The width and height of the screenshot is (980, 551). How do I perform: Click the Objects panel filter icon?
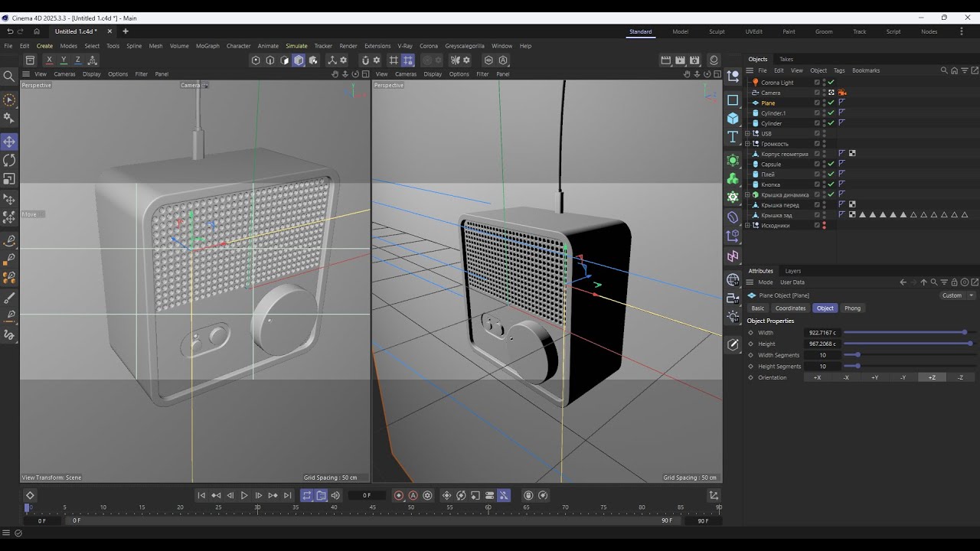point(964,70)
